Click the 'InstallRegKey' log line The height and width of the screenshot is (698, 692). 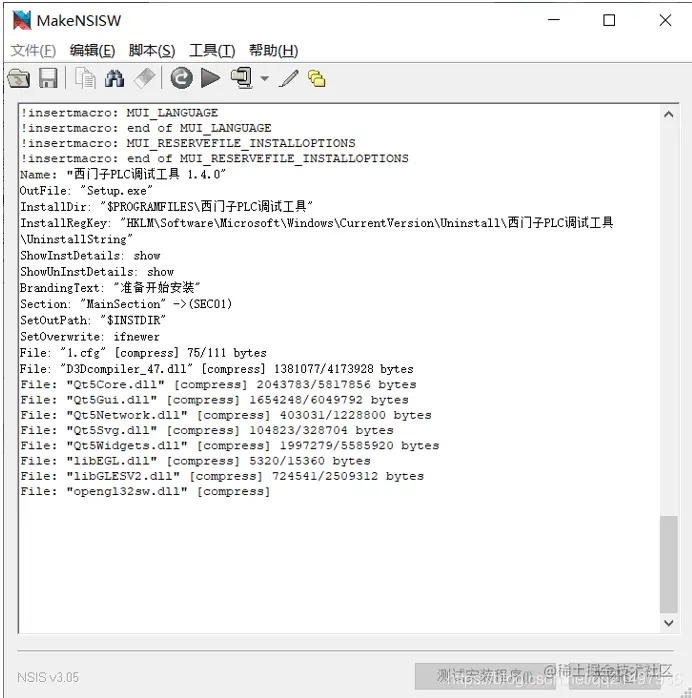click(316, 231)
